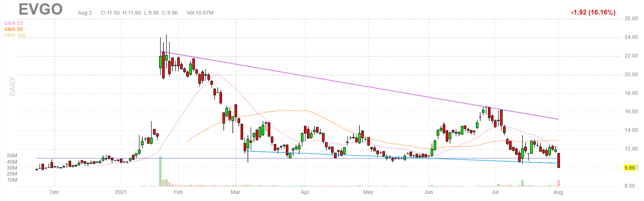
Task: Click the Vol:10.67M volume readout
Action: click(x=200, y=13)
